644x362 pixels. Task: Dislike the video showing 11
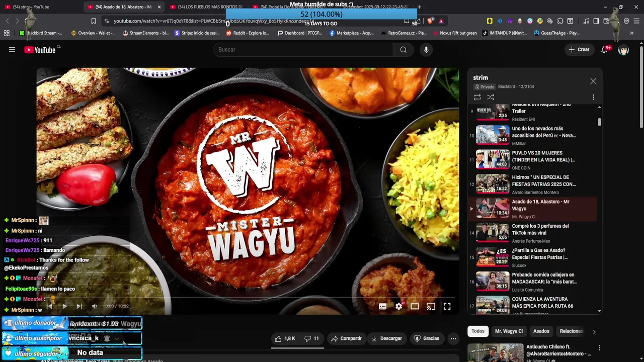(312, 338)
